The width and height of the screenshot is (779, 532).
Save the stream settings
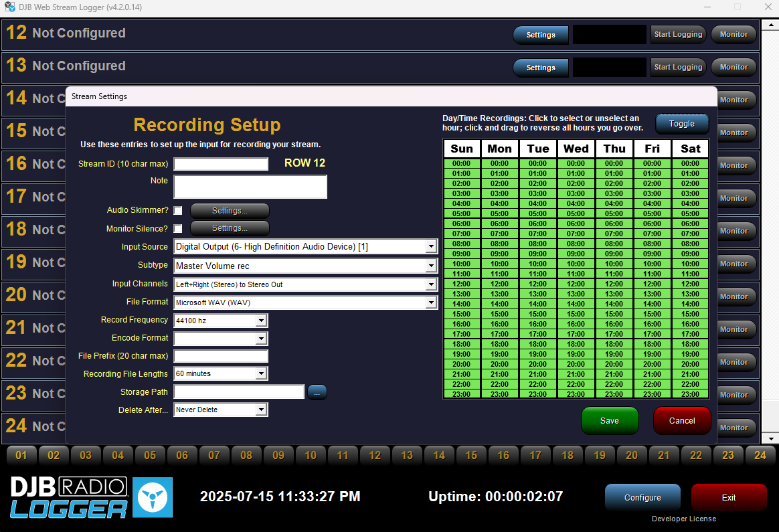pos(610,421)
